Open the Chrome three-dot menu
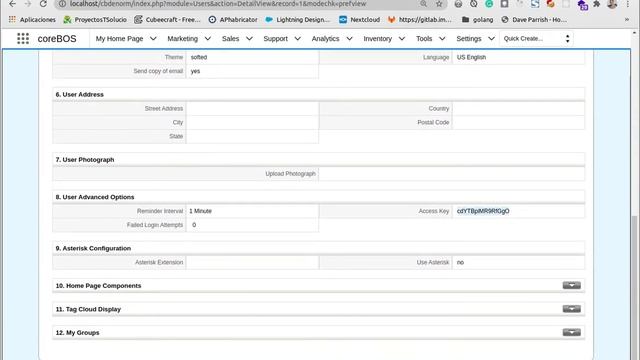The image size is (640, 360). 628,4
